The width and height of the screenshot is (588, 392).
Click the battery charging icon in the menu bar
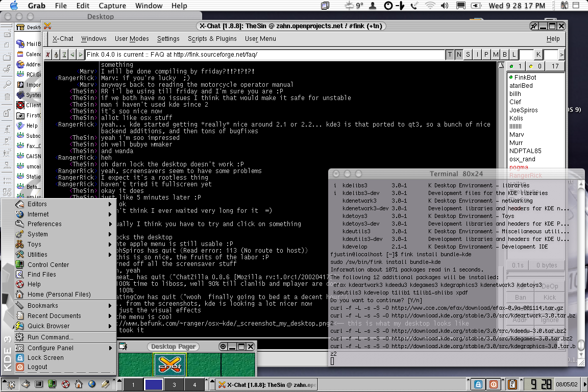pos(476,6)
